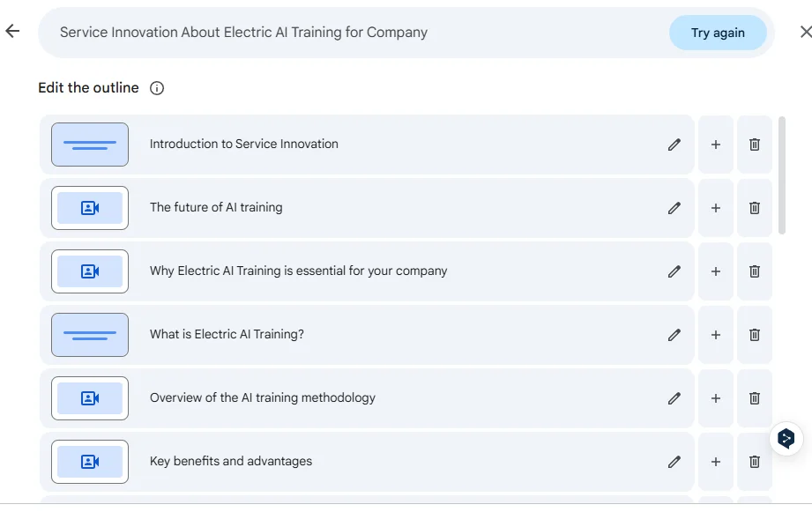Click pencil icon for 'Key benefits and advantages'

tap(674, 462)
